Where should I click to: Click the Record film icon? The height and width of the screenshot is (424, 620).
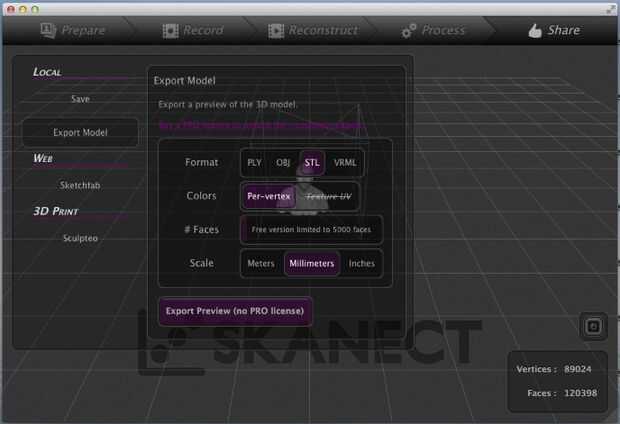tap(170, 31)
